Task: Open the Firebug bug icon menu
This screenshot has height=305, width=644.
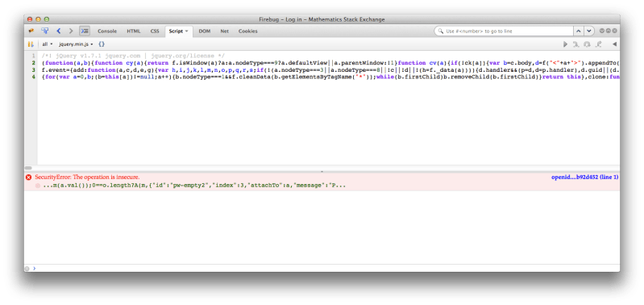Action: tap(31, 31)
